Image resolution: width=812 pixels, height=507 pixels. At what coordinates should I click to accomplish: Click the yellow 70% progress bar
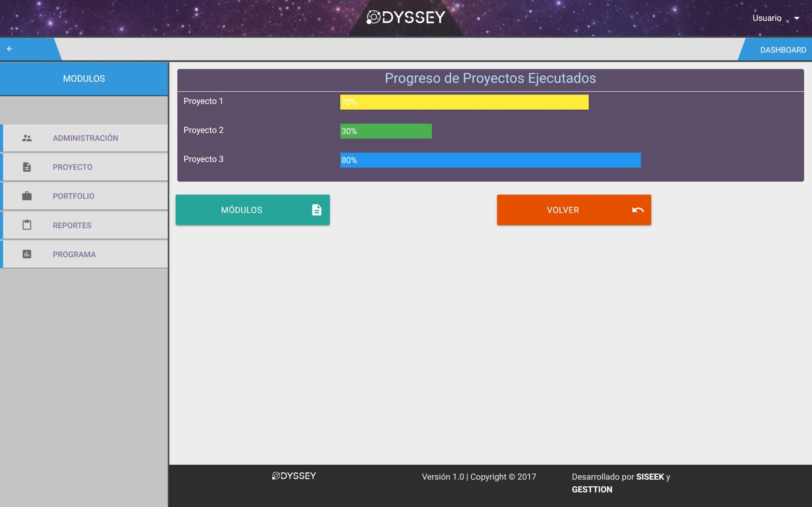point(464,102)
